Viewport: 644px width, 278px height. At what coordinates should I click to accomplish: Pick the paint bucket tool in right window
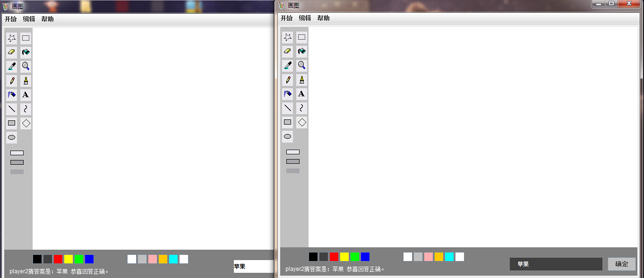tap(301, 51)
